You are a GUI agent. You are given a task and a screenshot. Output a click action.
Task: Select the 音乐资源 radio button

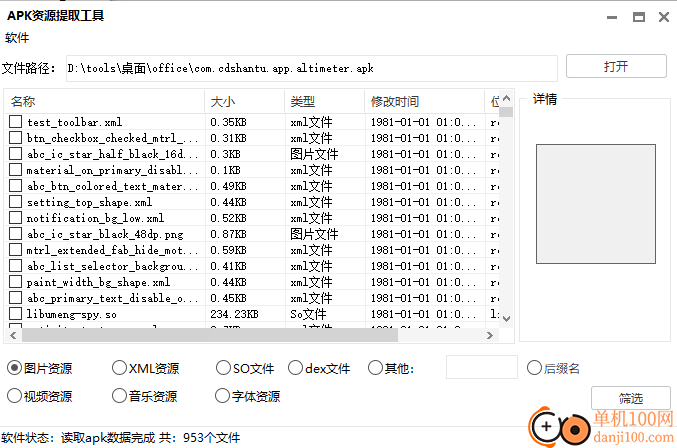click(119, 396)
